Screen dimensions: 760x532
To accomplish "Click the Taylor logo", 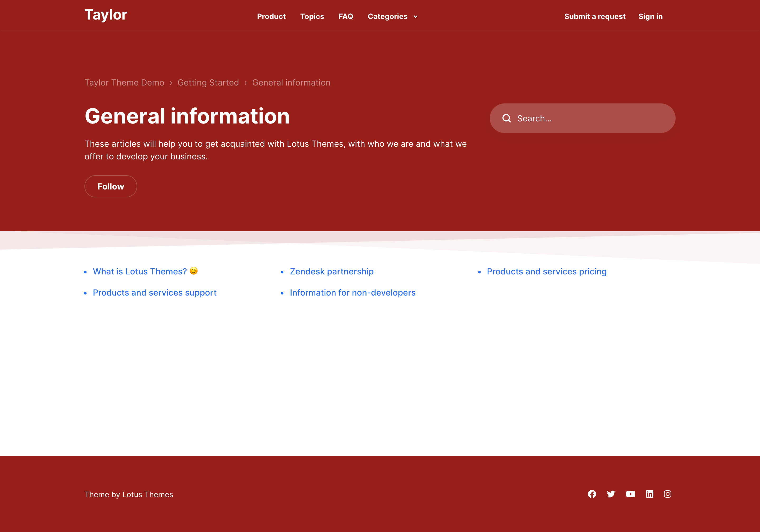I will click(x=106, y=15).
